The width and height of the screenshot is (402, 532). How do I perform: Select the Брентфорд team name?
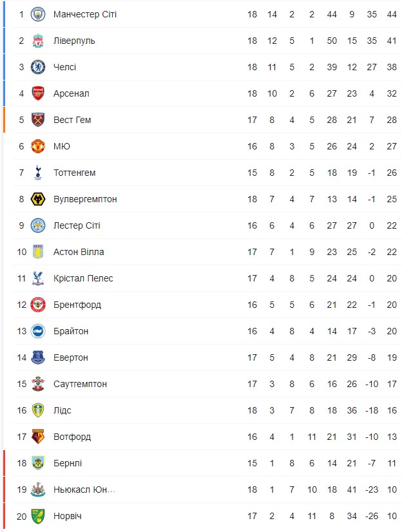77,305
